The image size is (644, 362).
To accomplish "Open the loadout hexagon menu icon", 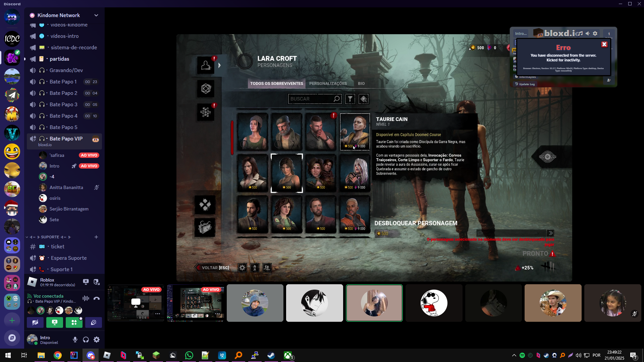I will [206, 89].
